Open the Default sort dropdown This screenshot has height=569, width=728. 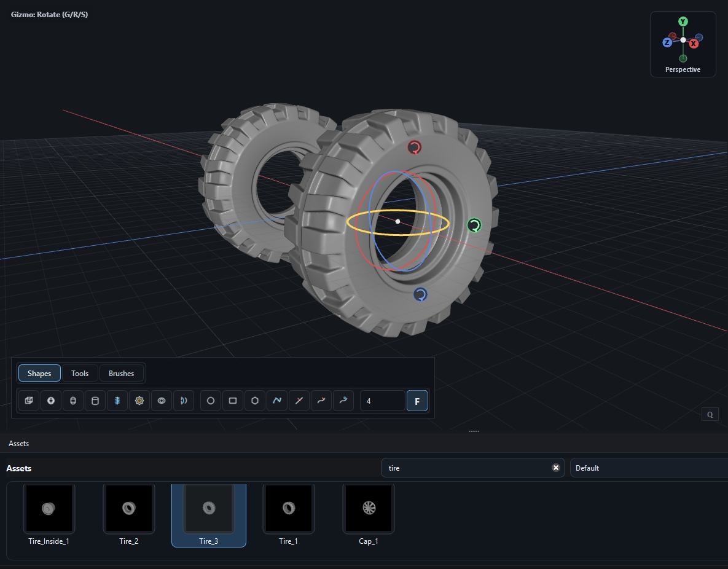649,468
